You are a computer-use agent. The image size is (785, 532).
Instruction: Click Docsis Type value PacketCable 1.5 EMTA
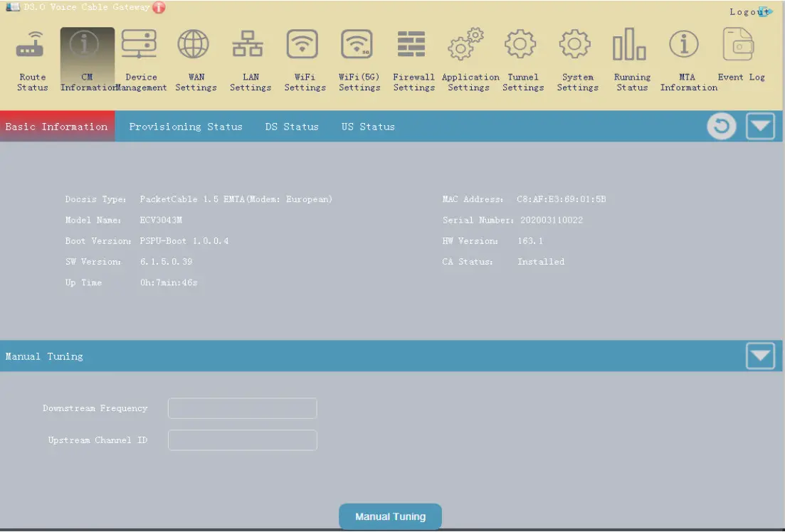(x=236, y=199)
